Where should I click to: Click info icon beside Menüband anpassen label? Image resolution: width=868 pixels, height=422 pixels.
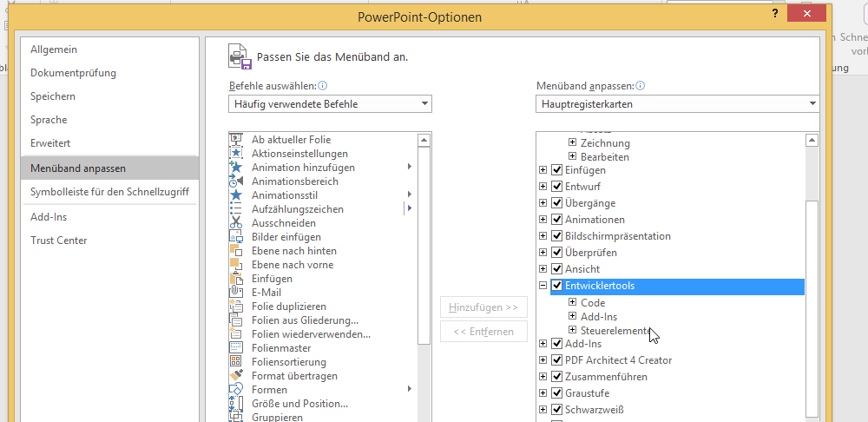(641, 86)
